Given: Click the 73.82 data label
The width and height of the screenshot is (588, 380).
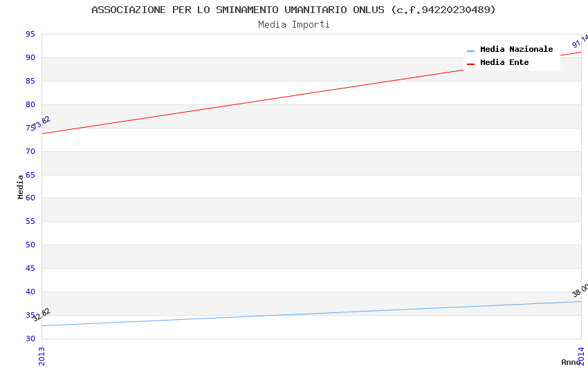Looking at the screenshot, I should [x=42, y=122].
